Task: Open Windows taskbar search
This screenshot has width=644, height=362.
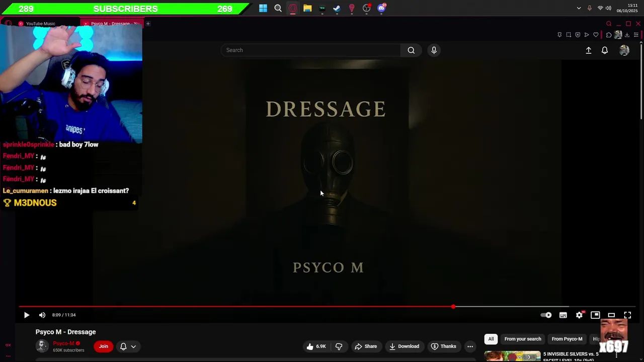Action: coord(278,8)
